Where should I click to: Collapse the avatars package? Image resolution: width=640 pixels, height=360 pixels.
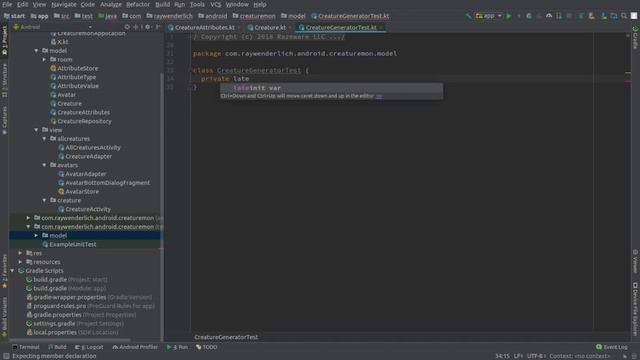pyautogui.click(x=44, y=165)
